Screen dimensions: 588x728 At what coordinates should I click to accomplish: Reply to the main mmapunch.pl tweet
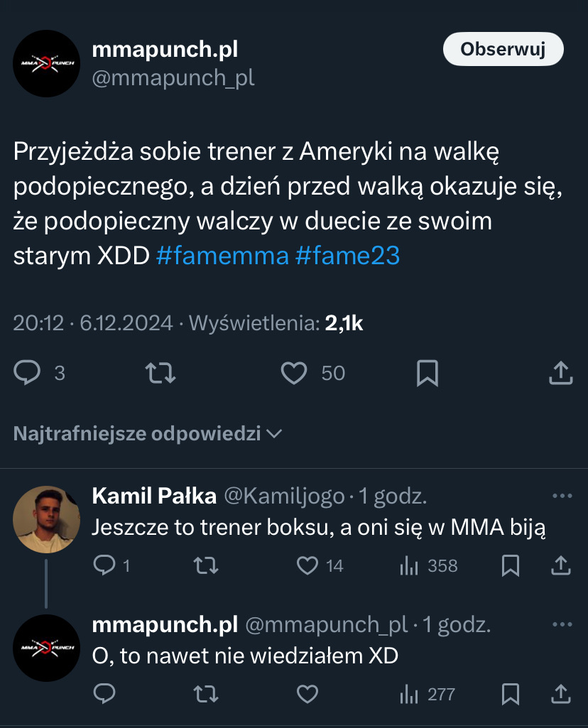[x=28, y=373]
